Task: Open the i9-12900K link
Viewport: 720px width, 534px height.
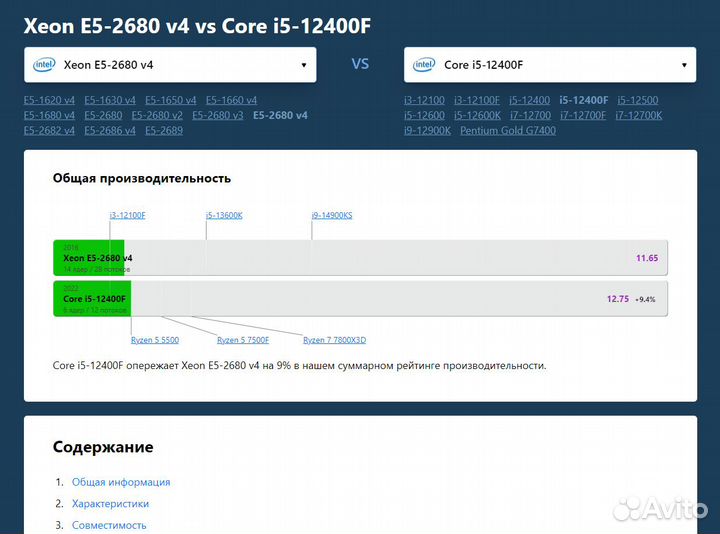Action: point(428,130)
